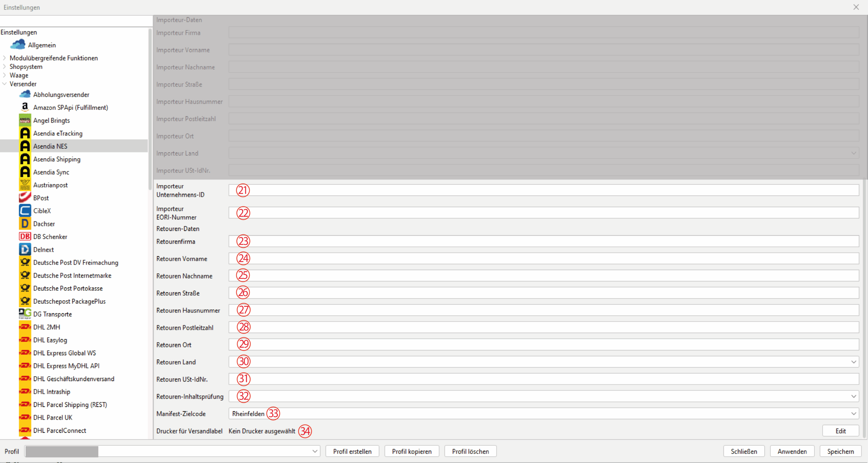868x463 pixels.
Task: Click the Delnext logo icon
Action: click(25, 249)
